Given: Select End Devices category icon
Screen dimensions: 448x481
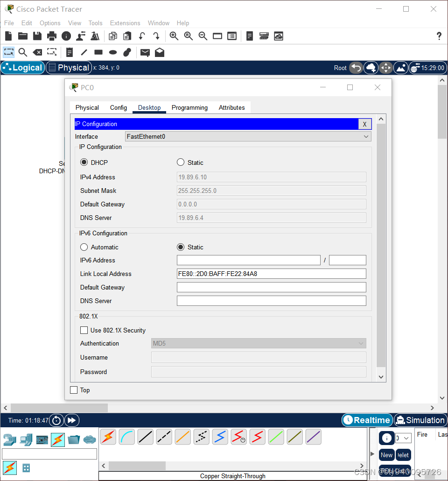Looking at the screenshot, I should point(26,440).
